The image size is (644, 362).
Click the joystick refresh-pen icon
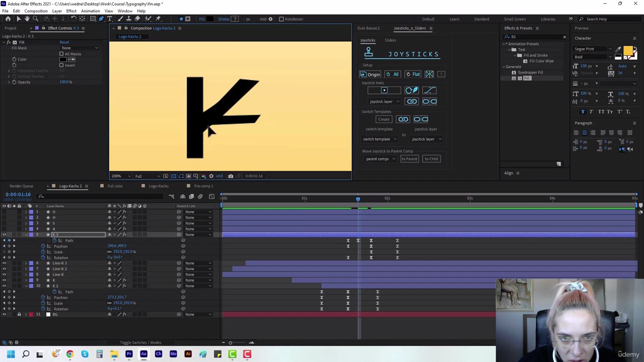[x=412, y=90]
